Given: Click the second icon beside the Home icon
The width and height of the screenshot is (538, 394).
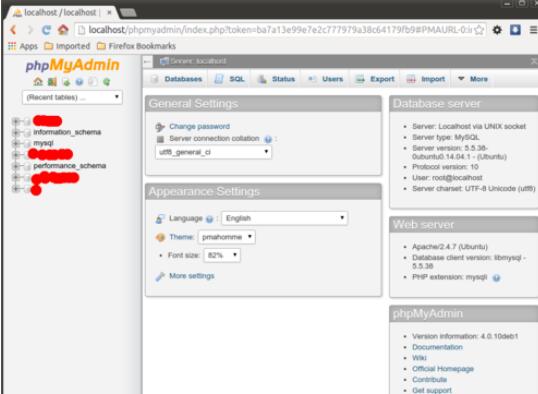Looking at the screenshot, I should [52, 82].
